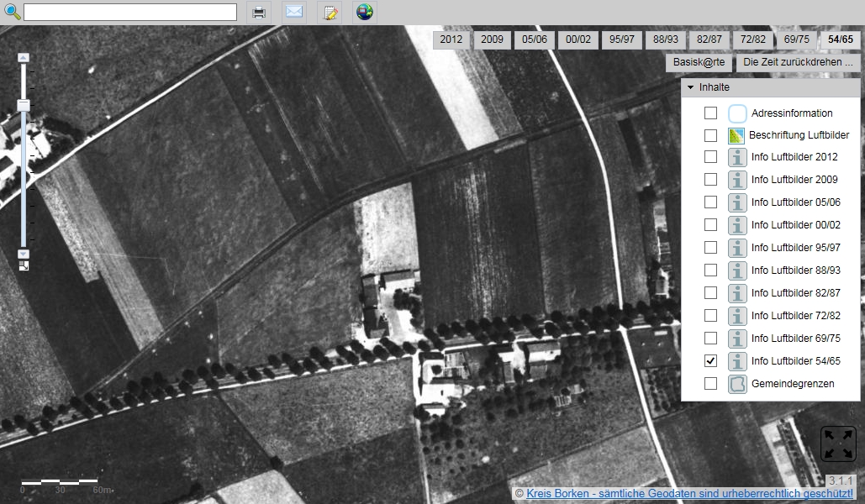Select the 95/97 imagery tab
Image resolution: width=865 pixels, height=504 pixels.
click(622, 39)
